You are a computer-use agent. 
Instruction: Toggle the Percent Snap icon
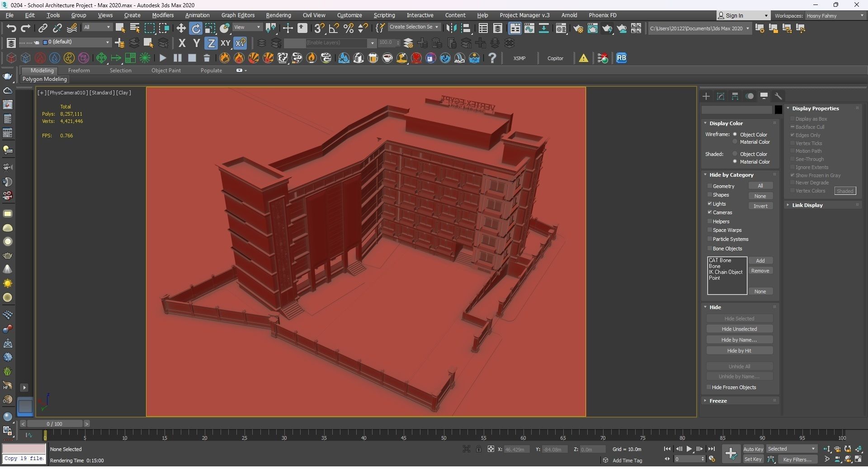click(349, 28)
